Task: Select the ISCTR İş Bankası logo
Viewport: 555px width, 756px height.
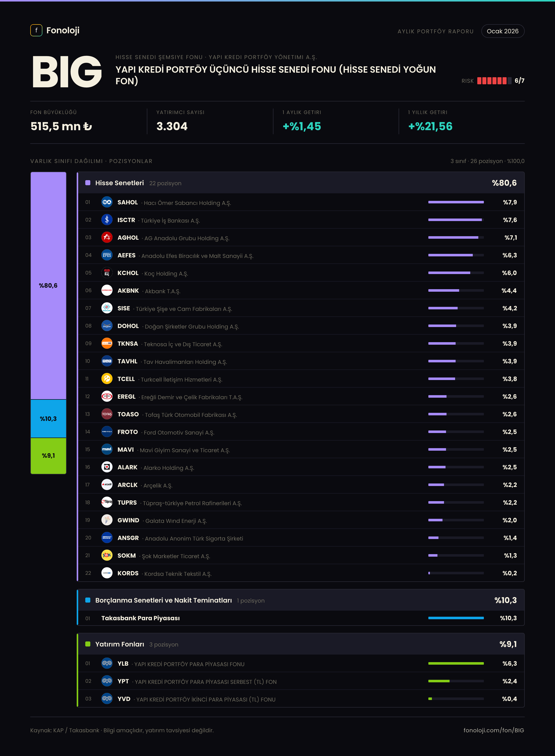Action: [107, 220]
